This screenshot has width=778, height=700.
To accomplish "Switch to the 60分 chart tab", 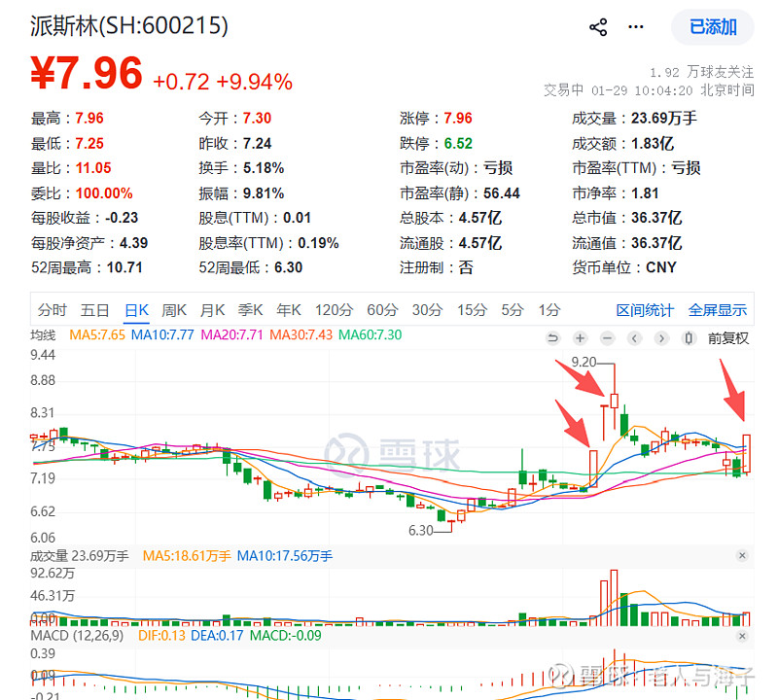I will click(x=382, y=310).
